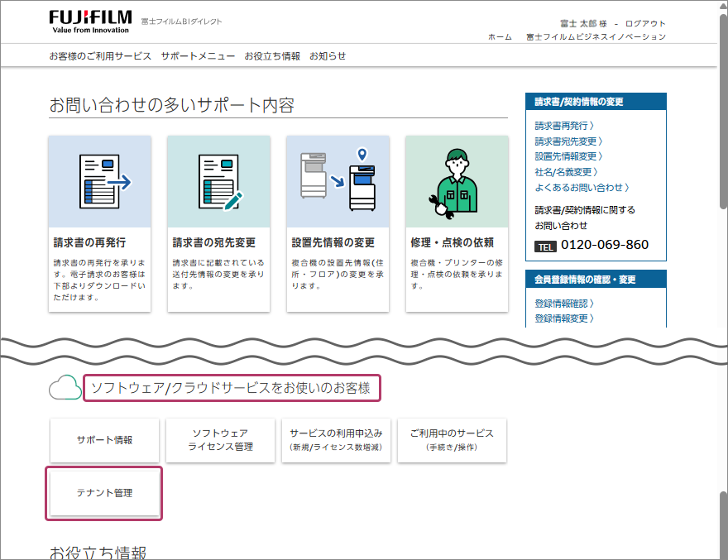This screenshot has height=560, width=728.
Task: Click the TEL phone badge icon
Action: (x=545, y=246)
